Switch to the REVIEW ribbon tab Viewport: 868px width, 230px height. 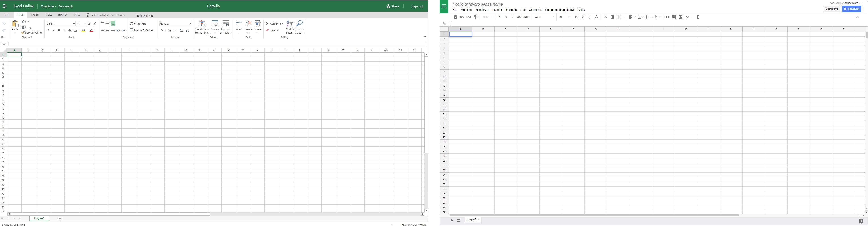[x=63, y=15]
